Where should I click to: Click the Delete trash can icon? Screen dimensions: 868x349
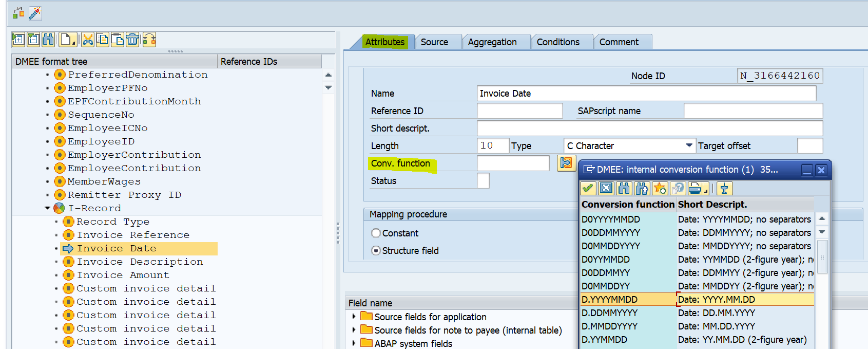(x=132, y=40)
